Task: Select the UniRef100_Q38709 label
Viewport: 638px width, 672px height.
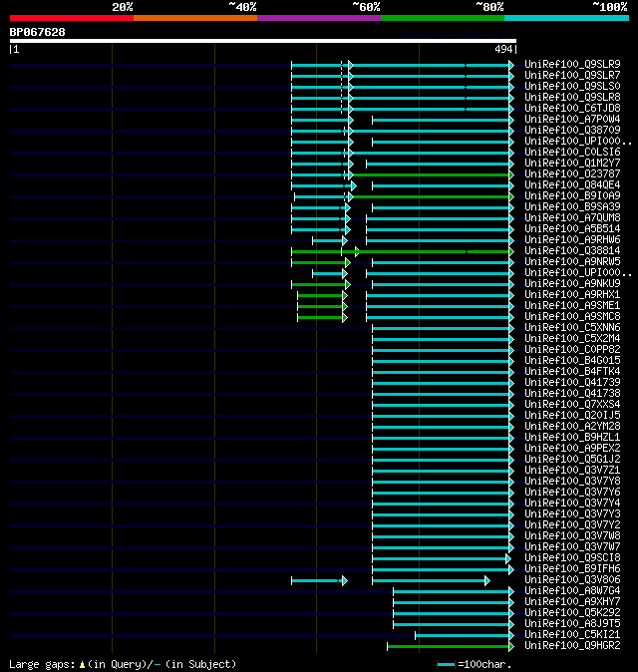Action: click(x=572, y=130)
